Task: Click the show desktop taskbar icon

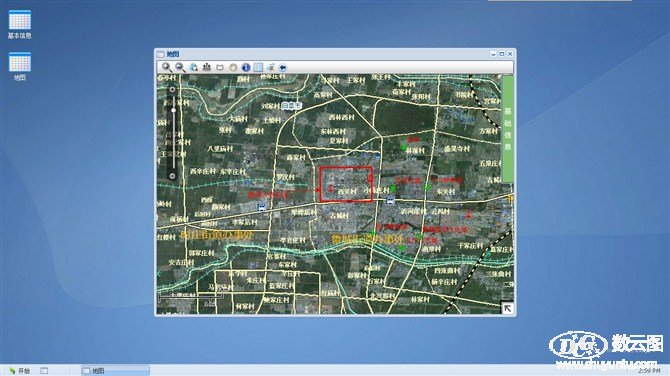Action: point(44,370)
